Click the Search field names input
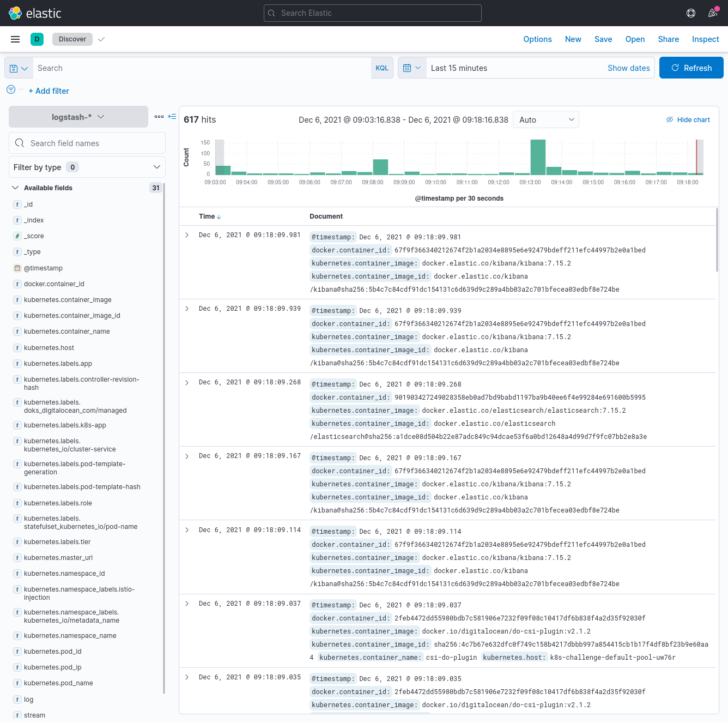The width and height of the screenshot is (728, 723). coord(87,143)
